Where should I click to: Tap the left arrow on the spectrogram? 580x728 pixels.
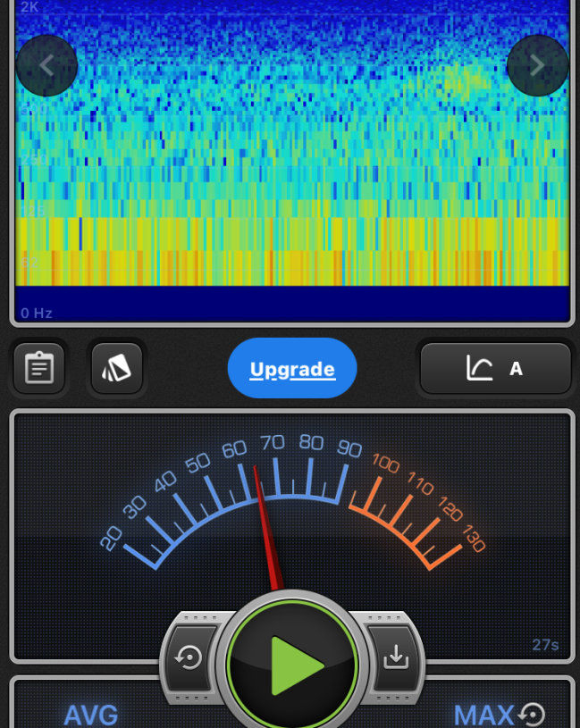point(46,65)
